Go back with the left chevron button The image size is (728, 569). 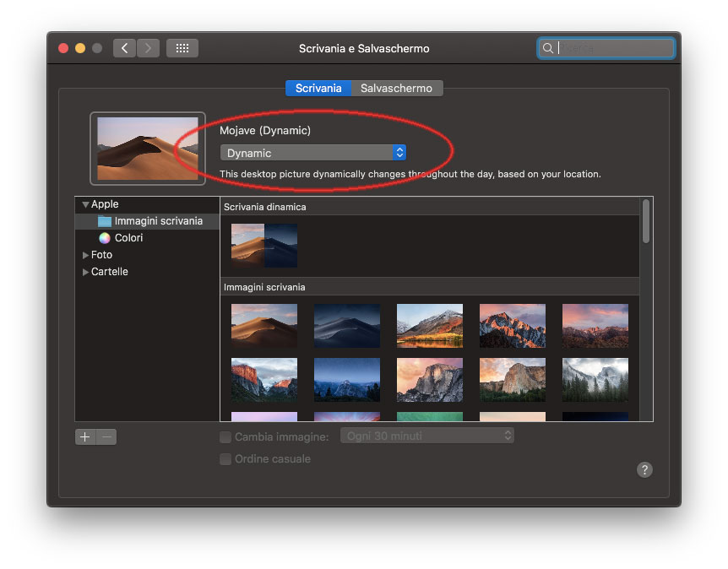tap(124, 48)
